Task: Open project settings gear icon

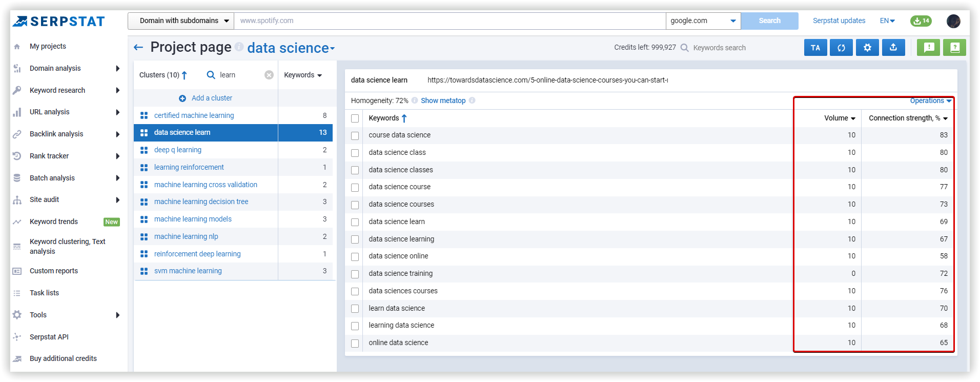Action: [867, 48]
